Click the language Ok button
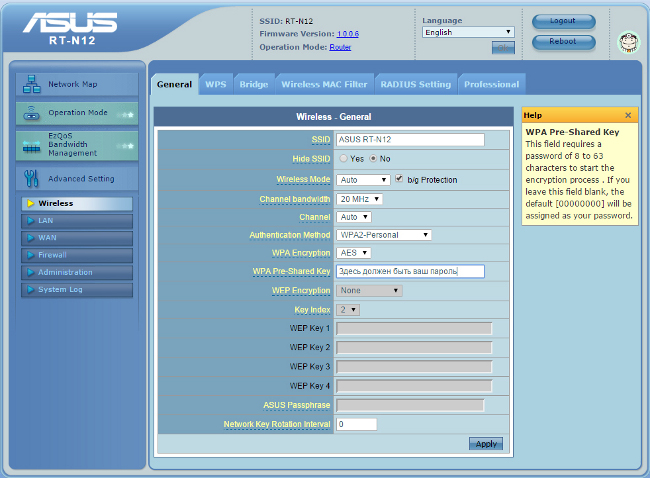The height and width of the screenshot is (478, 650). (503, 48)
